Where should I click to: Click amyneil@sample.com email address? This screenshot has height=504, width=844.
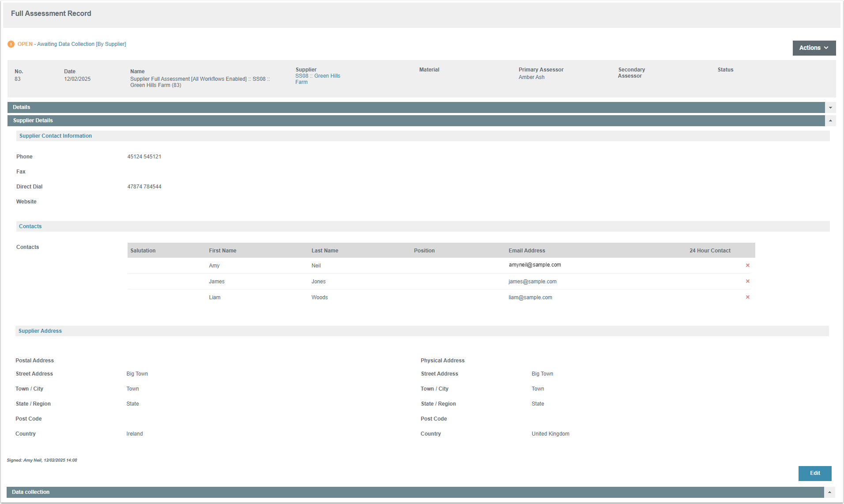(535, 265)
